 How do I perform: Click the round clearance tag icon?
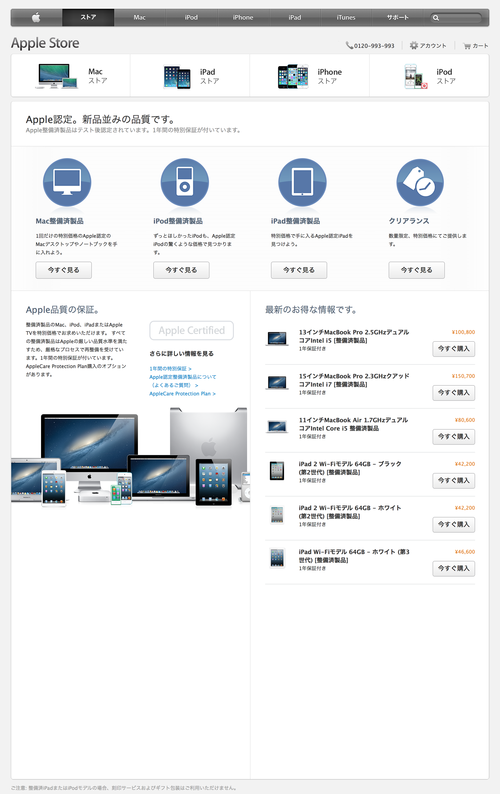pyautogui.click(x=420, y=182)
